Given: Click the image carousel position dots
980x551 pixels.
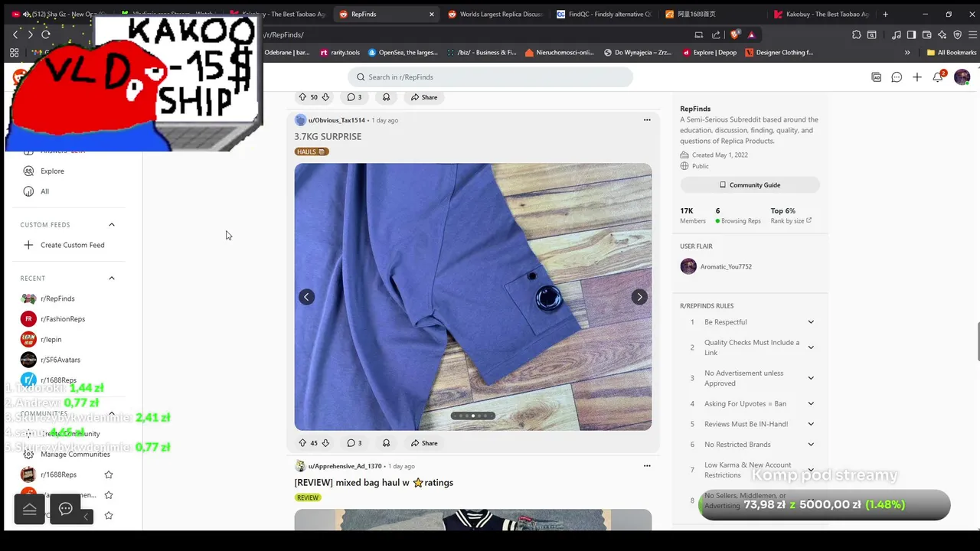Looking at the screenshot, I should pos(473,416).
